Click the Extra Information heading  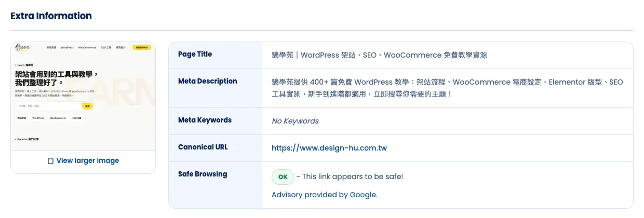pyautogui.click(x=51, y=16)
